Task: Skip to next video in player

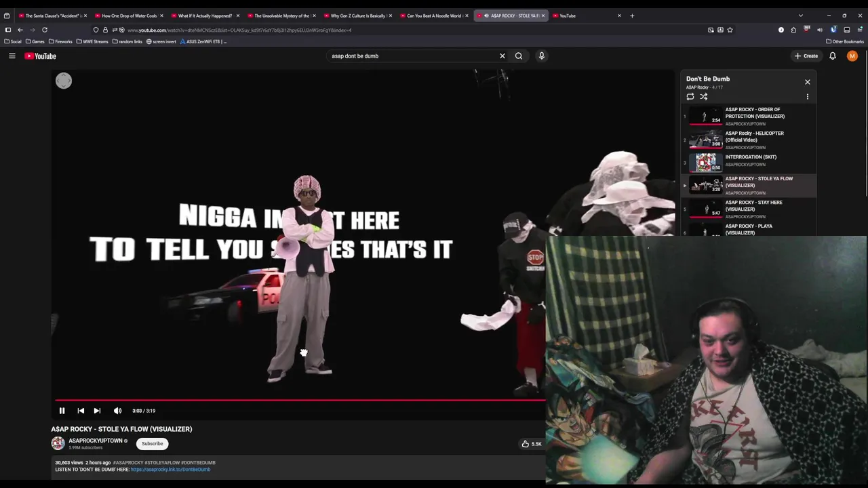Action: 97,411
